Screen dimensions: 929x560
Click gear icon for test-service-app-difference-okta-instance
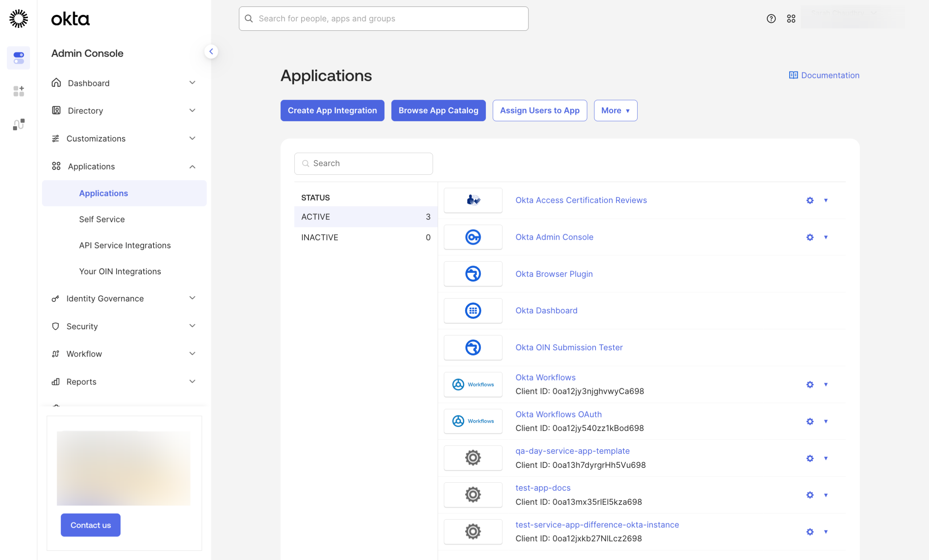(x=810, y=532)
